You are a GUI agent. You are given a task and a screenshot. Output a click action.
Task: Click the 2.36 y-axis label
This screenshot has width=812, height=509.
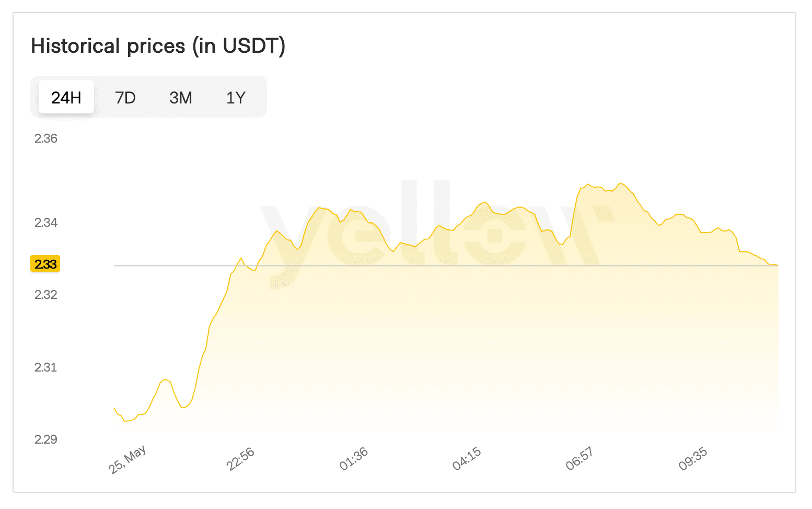point(46,138)
